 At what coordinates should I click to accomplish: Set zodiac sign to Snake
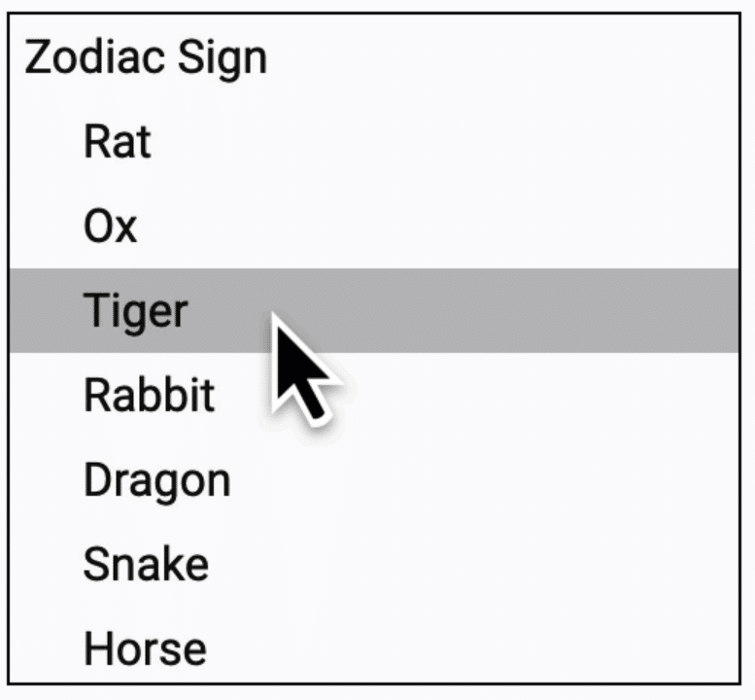(x=146, y=565)
